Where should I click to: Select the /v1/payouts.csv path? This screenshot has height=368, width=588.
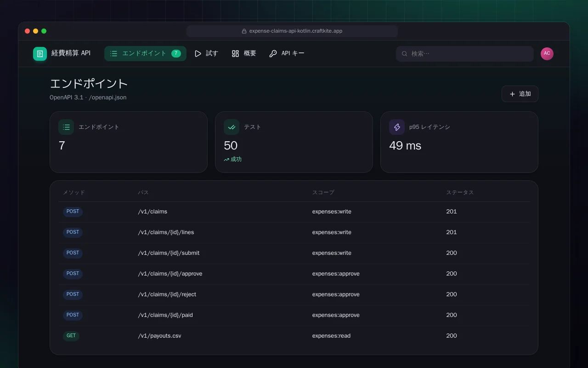(159, 336)
